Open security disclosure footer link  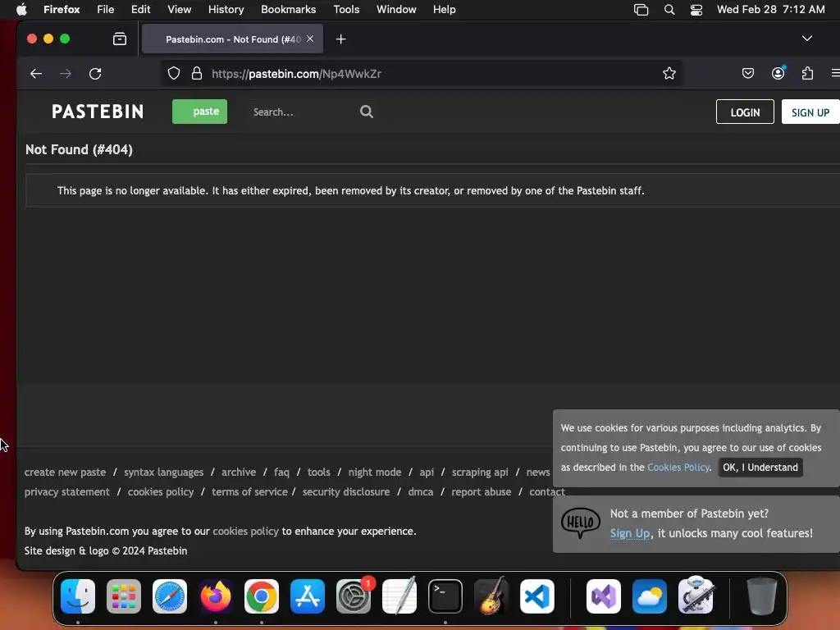[x=346, y=492]
